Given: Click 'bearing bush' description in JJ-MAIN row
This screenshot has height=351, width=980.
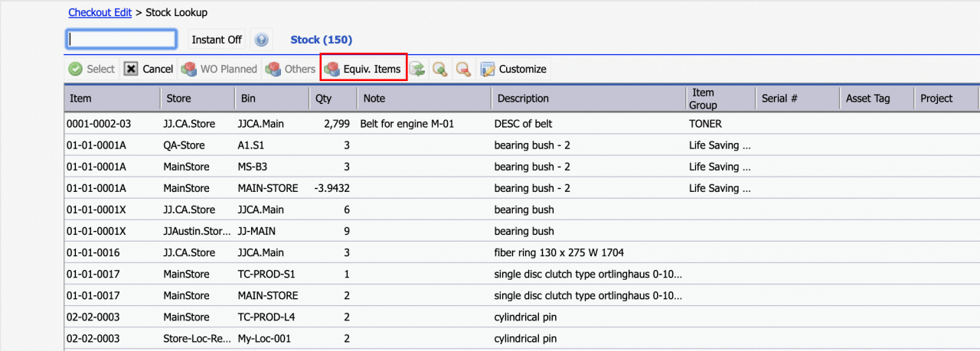Looking at the screenshot, I should pyautogui.click(x=524, y=230).
